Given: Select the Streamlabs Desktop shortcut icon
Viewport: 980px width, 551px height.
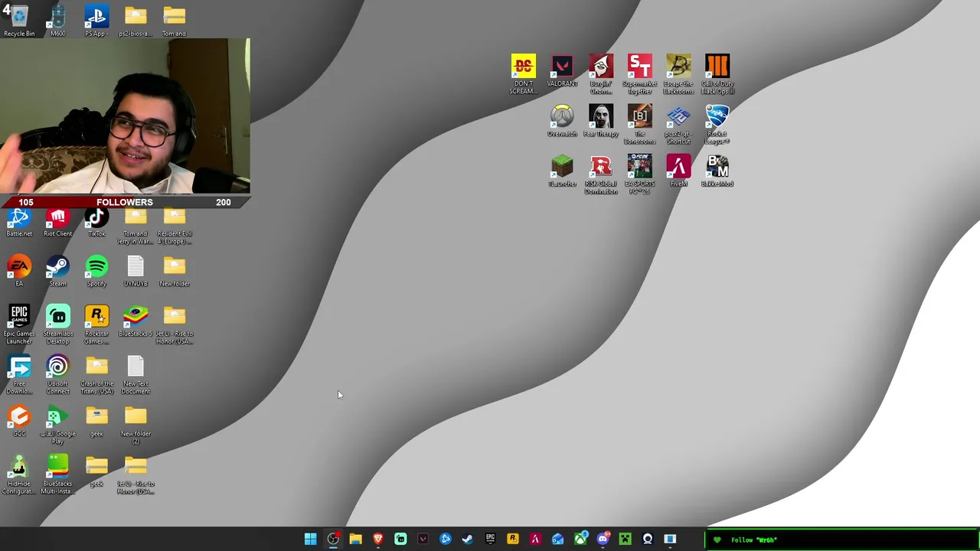Looking at the screenshot, I should point(57,324).
